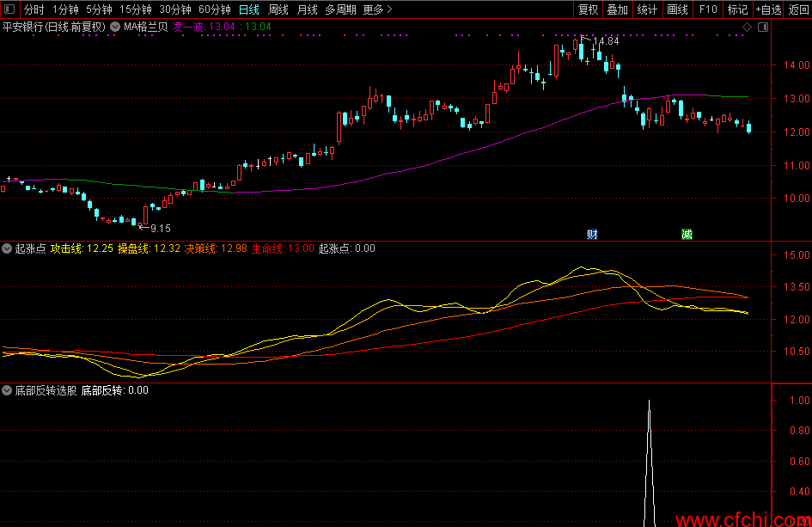The height and width of the screenshot is (527, 812).
Task: Click the diamond icon at chart corner
Action: tap(747, 27)
